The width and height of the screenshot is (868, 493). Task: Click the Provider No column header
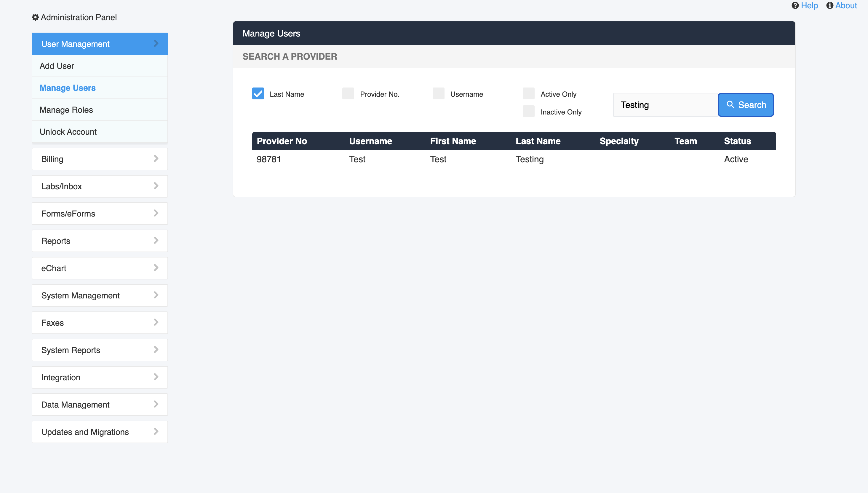pos(282,141)
